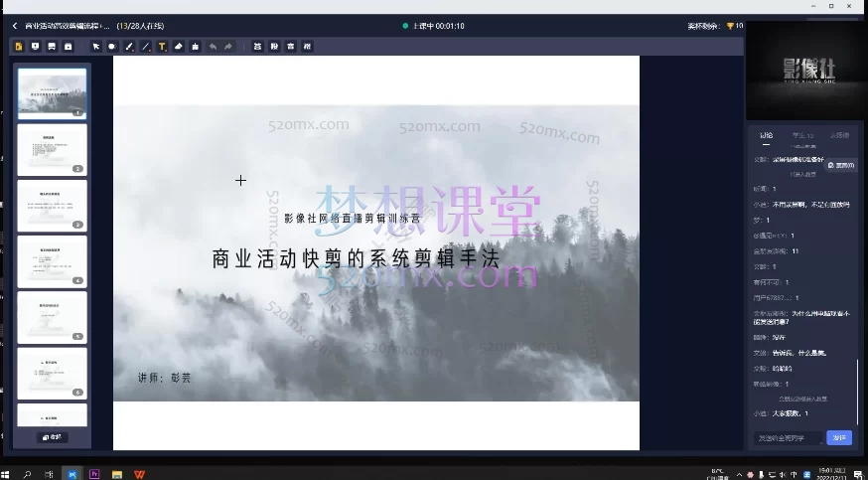Image resolution: width=868 pixels, height=480 pixels.
Task: Click the course title text at top left
Action: pyautogui.click(x=67, y=26)
